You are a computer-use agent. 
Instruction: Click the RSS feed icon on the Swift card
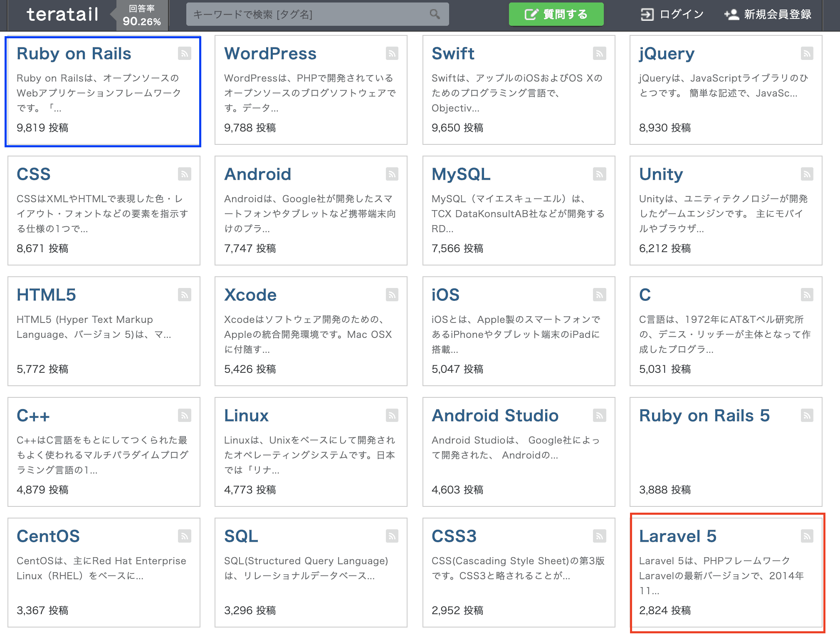600,53
